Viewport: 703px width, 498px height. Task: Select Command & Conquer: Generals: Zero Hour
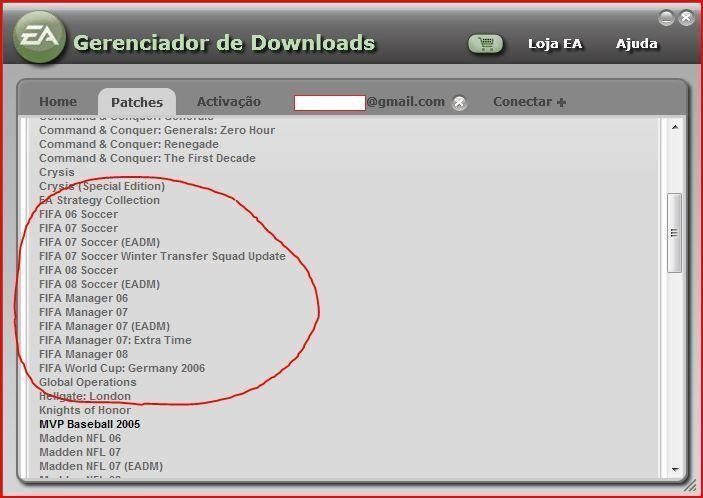157,130
